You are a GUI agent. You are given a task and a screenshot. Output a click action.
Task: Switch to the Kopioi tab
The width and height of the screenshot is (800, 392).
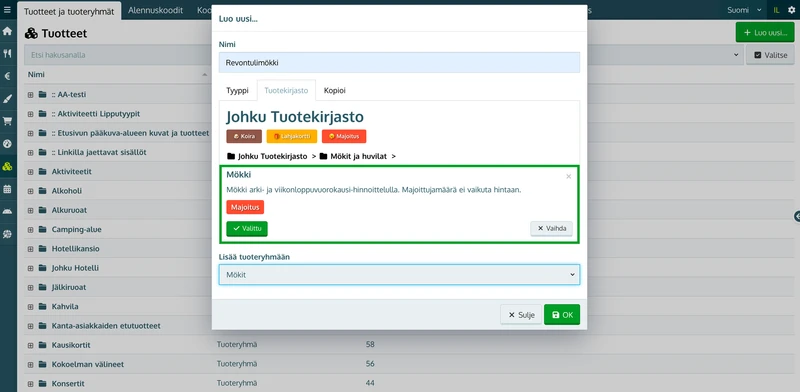pos(335,90)
